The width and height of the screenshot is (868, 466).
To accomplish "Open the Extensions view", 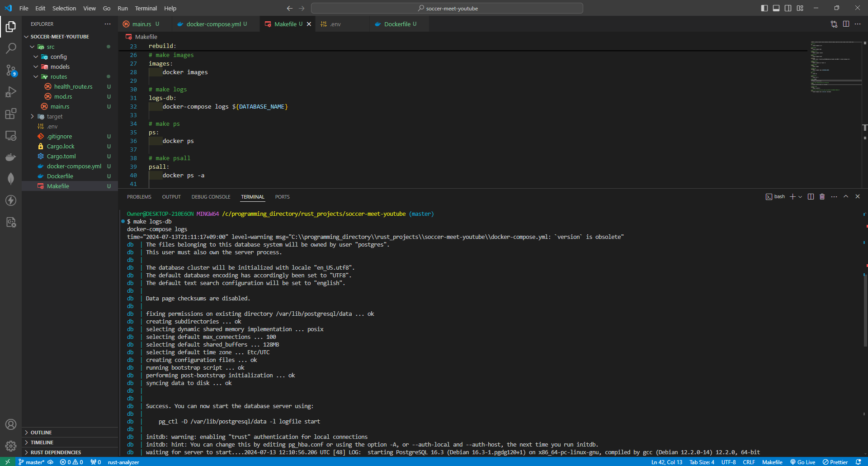I will (11, 114).
